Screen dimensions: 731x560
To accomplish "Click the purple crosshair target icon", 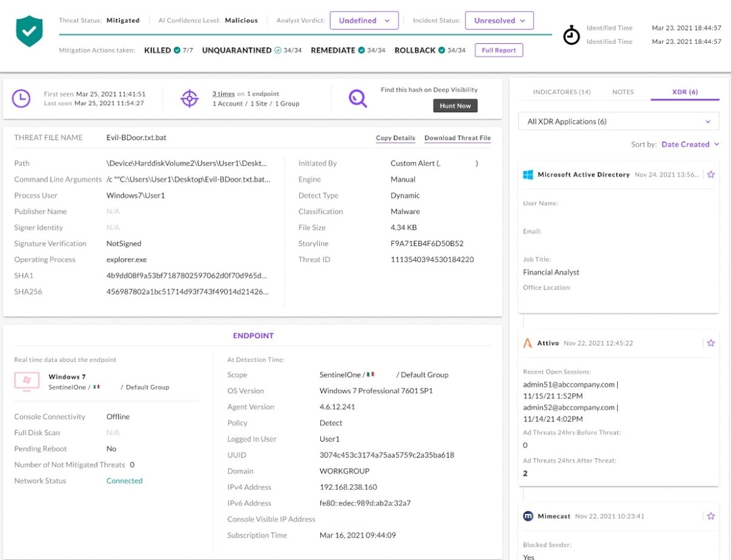I will click(189, 98).
